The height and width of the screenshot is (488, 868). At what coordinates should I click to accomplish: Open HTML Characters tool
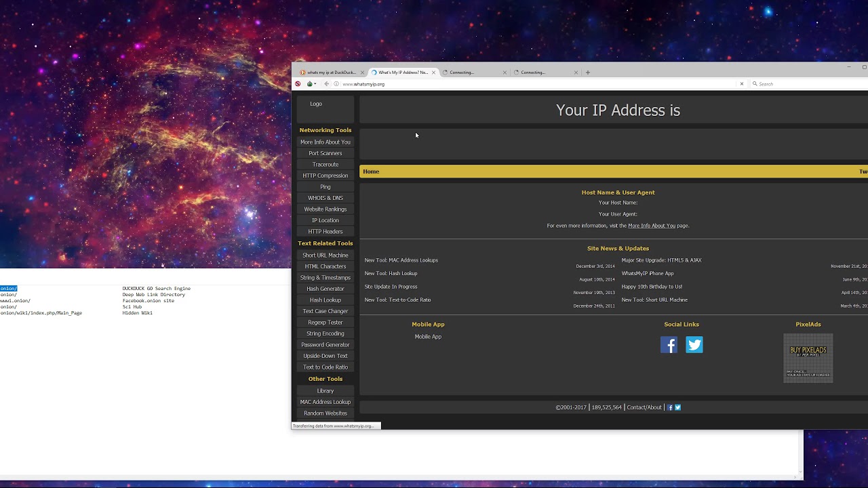click(325, 266)
